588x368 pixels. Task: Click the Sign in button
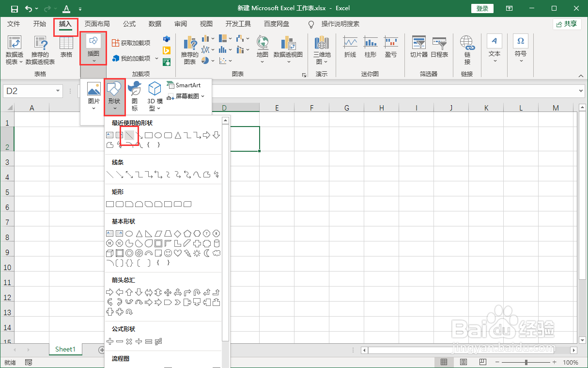point(482,8)
